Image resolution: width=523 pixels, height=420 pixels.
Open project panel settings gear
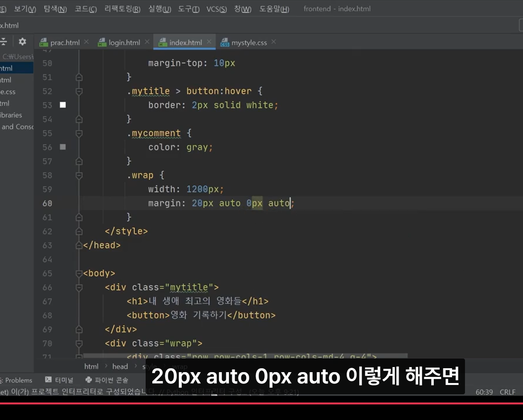point(23,42)
